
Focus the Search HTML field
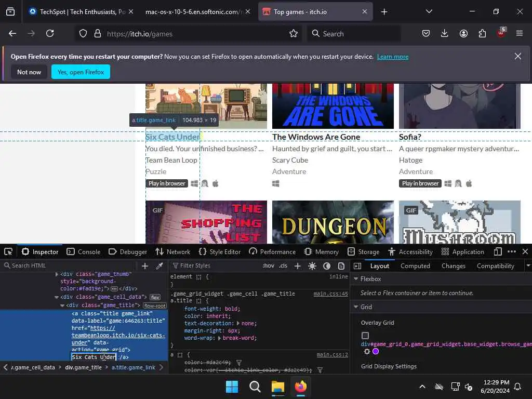click(x=70, y=265)
